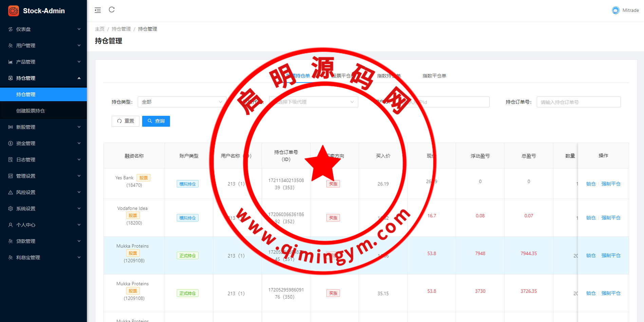The image size is (644, 322).
Task: Click the 重置 reset button
Action: (126, 121)
